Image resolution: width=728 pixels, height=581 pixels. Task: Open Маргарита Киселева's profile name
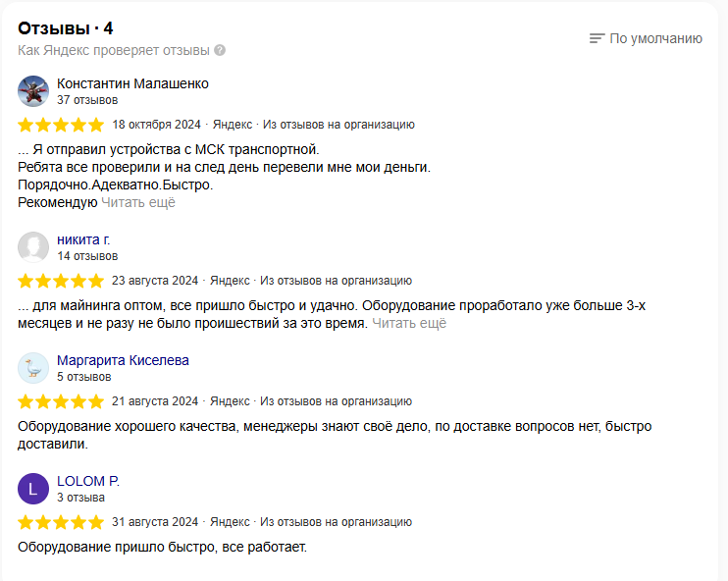point(123,360)
